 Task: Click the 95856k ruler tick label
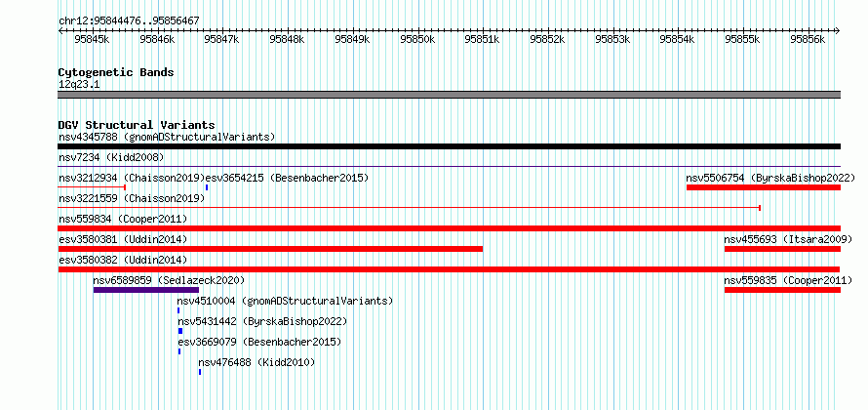pyautogui.click(x=808, y=39)
